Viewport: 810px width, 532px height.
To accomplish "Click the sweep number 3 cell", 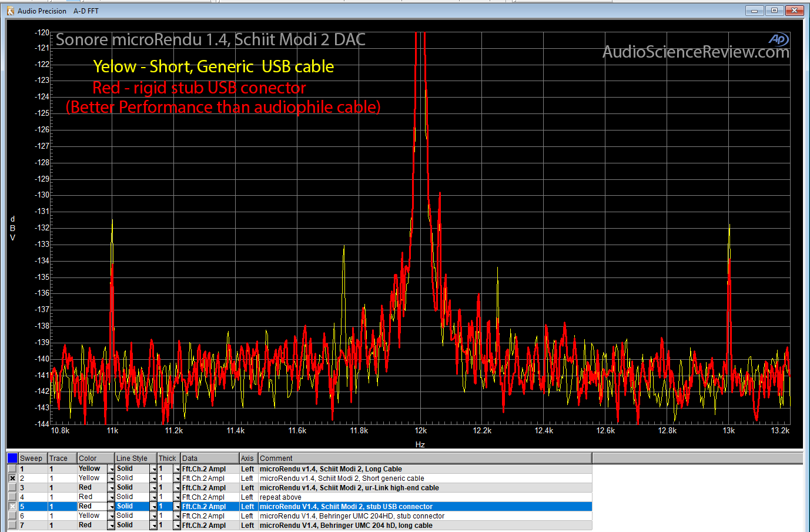I will 33,488.
